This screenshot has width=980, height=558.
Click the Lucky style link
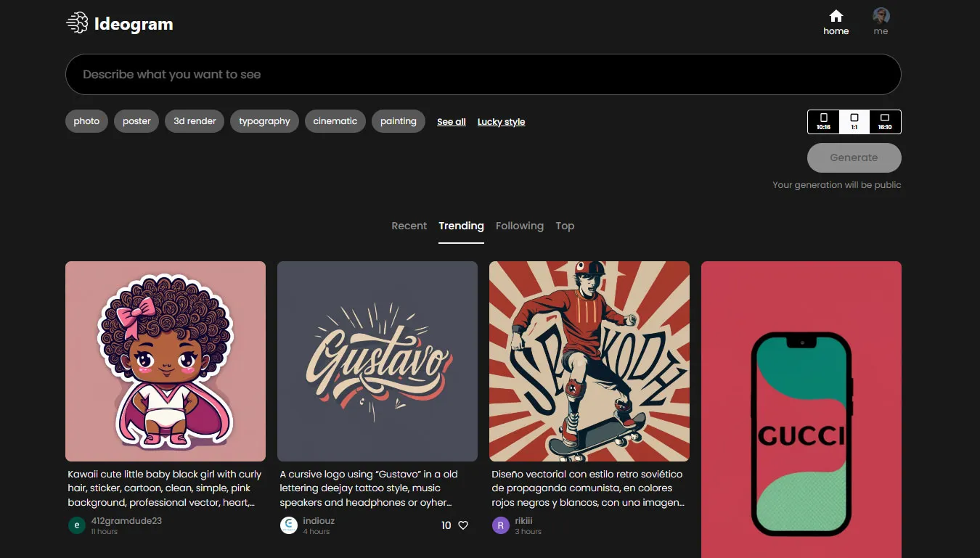501,122
